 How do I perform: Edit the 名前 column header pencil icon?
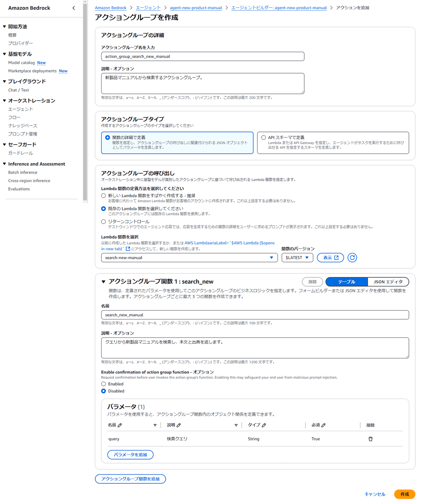(x=120, y=425)
